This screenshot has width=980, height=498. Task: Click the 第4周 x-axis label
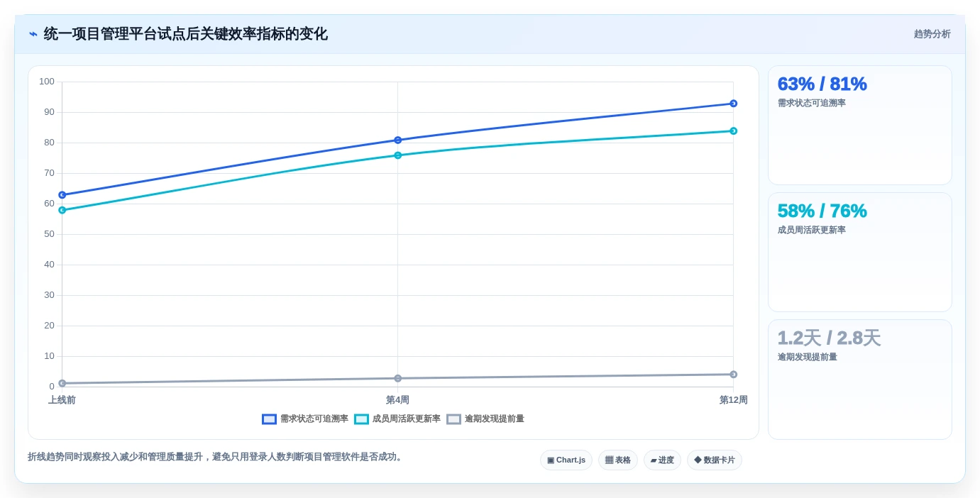(397, 400)
